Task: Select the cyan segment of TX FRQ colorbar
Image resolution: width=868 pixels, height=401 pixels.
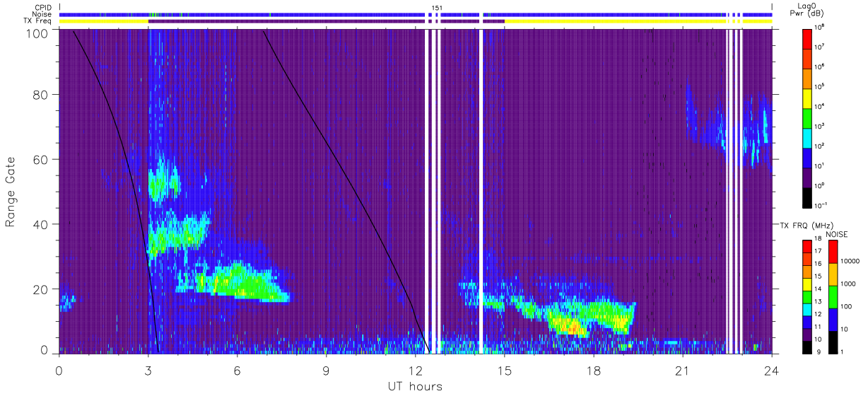Action: [807, 310]
